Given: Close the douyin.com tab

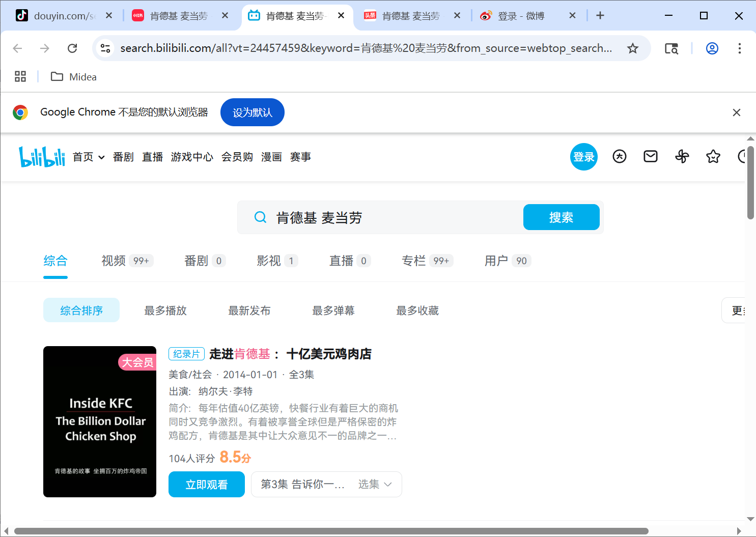Looking at the screenshot, I should coord(109,15).
